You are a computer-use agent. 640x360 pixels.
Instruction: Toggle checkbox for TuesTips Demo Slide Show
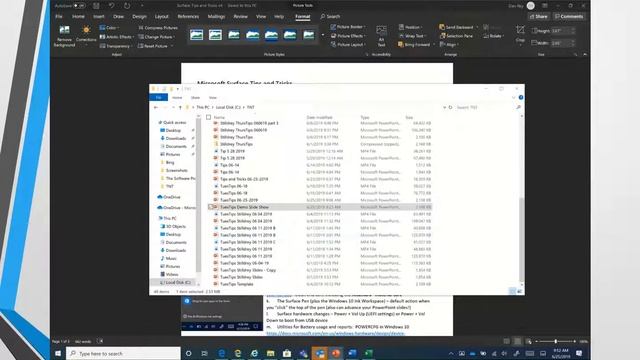coord(210,207)
